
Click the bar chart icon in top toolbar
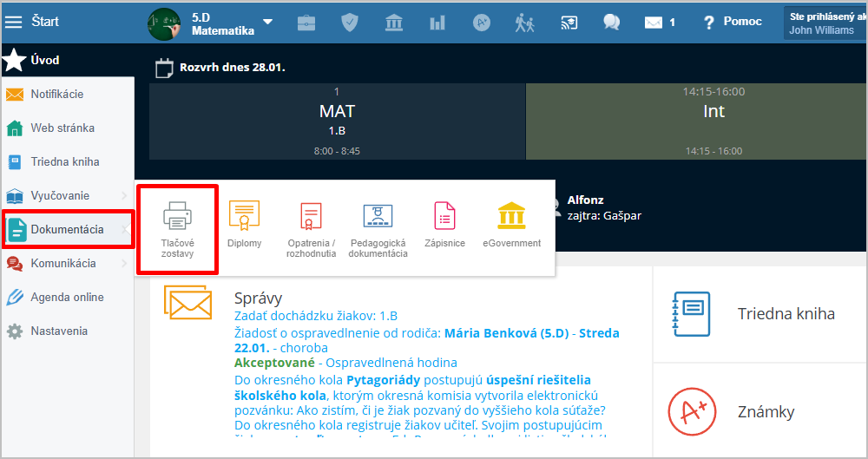437,23
